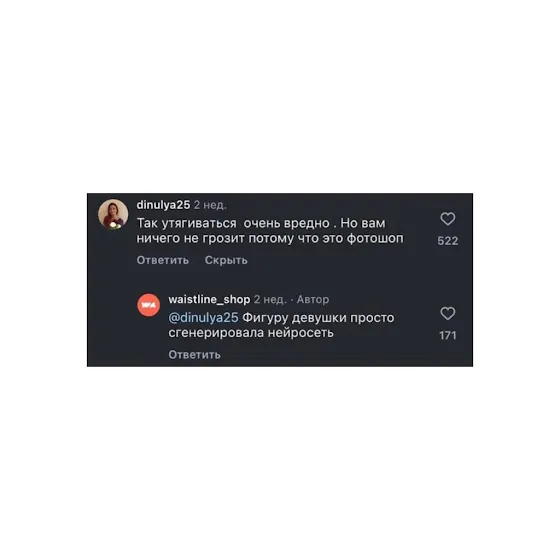The image size is (560, 560).
Task: Open the waistline_shop username link
Action: 209,299
